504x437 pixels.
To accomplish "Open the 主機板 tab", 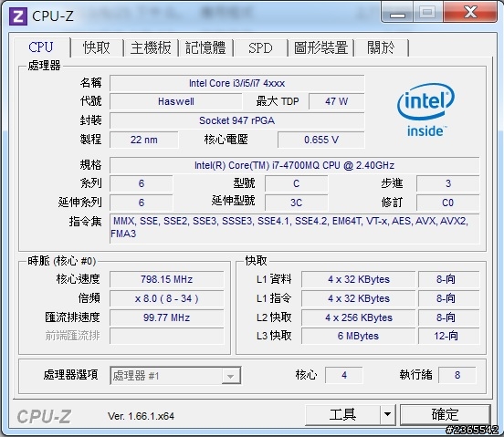I will (151, 47).
